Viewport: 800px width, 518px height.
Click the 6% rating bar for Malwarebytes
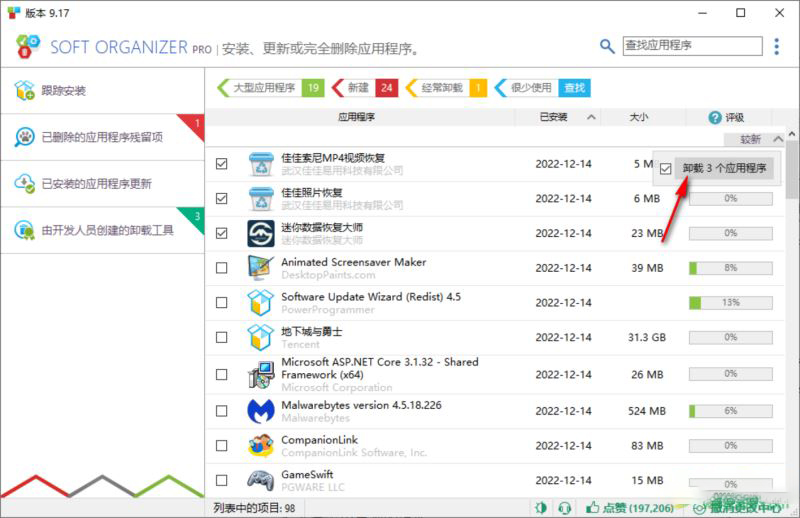(x=731, y=411)
